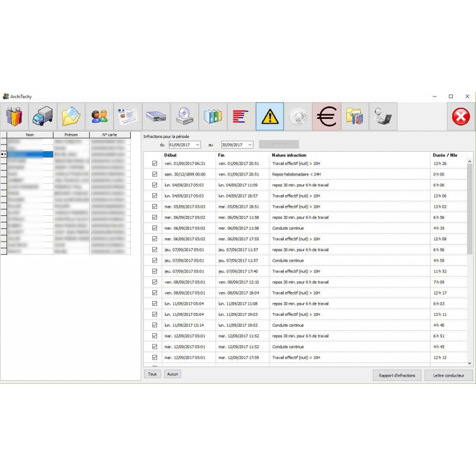Image resolution: width=476 pixels, height=476 pixels.
Task: Toggle the first Travail effectif infraction checkbox
Action: (x=153, y=163)
